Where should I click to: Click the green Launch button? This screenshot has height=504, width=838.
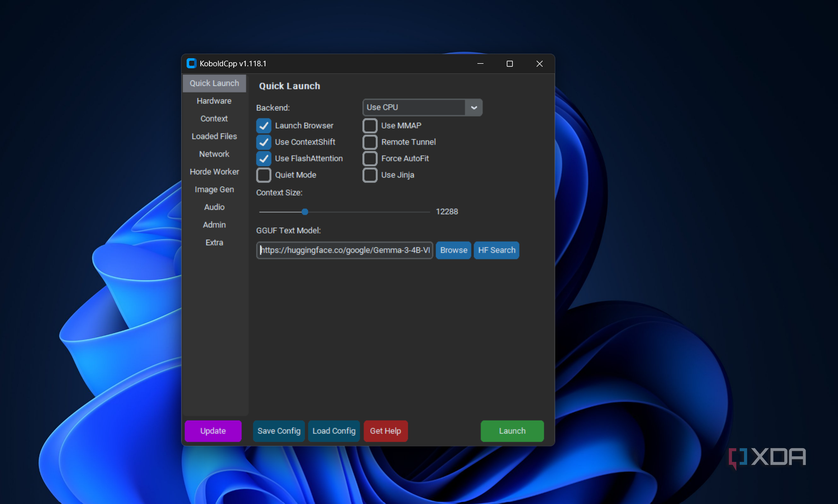pos(512,431)
